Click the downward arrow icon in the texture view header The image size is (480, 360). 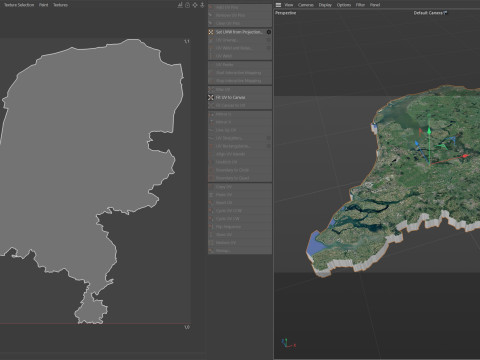(x=202, y=5)
